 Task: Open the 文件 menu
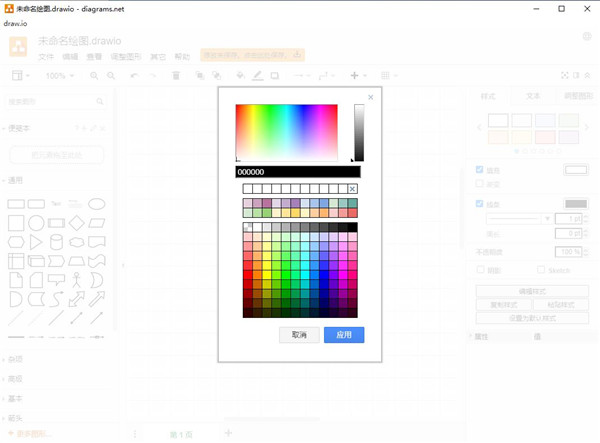(46, 57)
